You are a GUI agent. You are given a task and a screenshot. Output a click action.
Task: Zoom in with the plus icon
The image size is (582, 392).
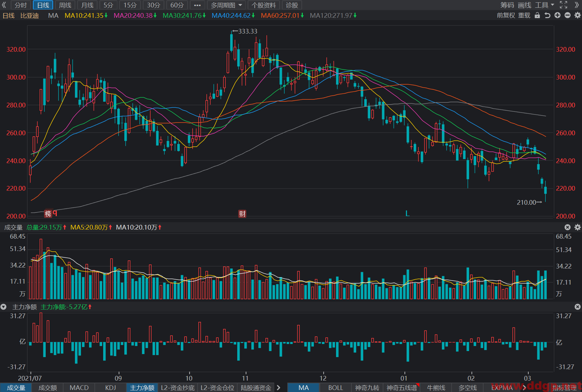click(557, 15)
